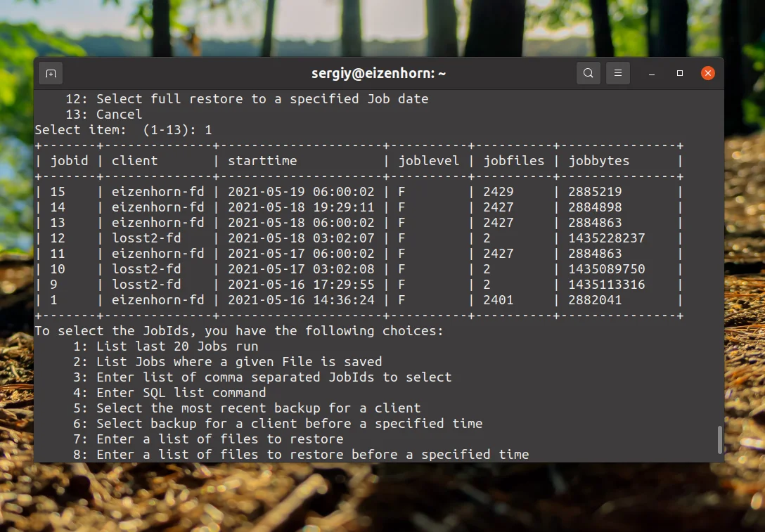765x532 pixels.
Task: Close the terminal window
Action: (708, 73)
